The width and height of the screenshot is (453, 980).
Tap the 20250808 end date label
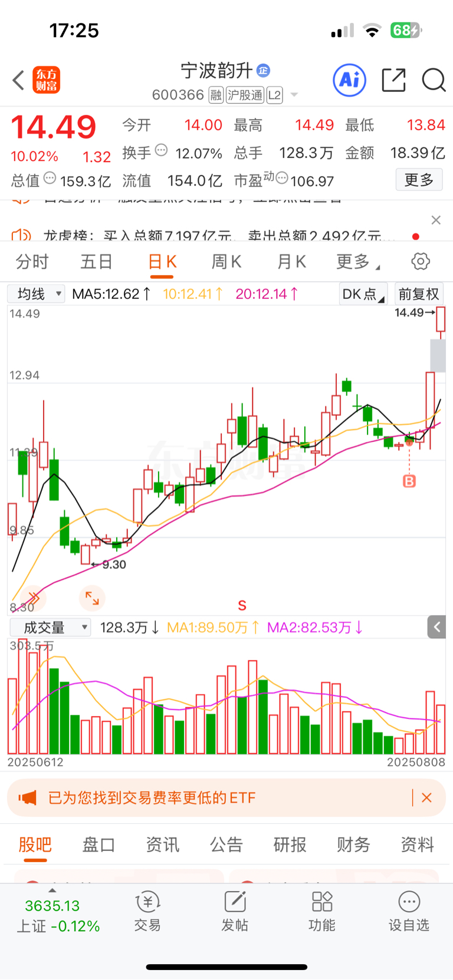[x=416, y=762]
